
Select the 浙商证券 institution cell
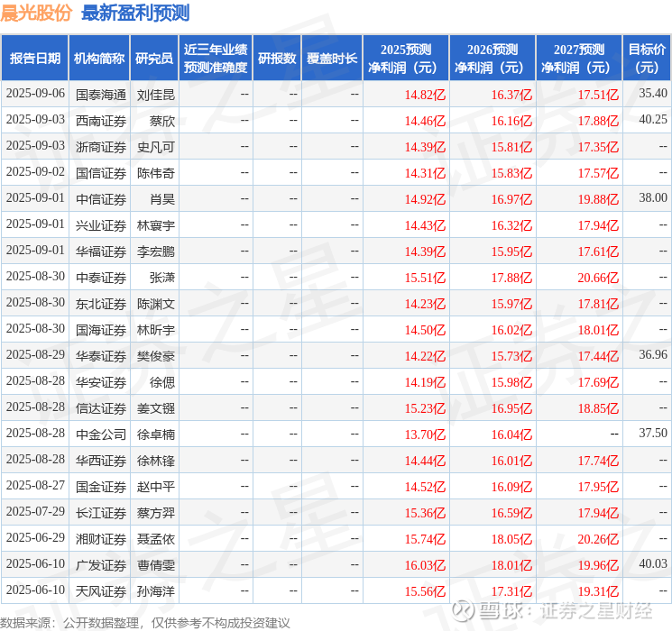[101, 147]
